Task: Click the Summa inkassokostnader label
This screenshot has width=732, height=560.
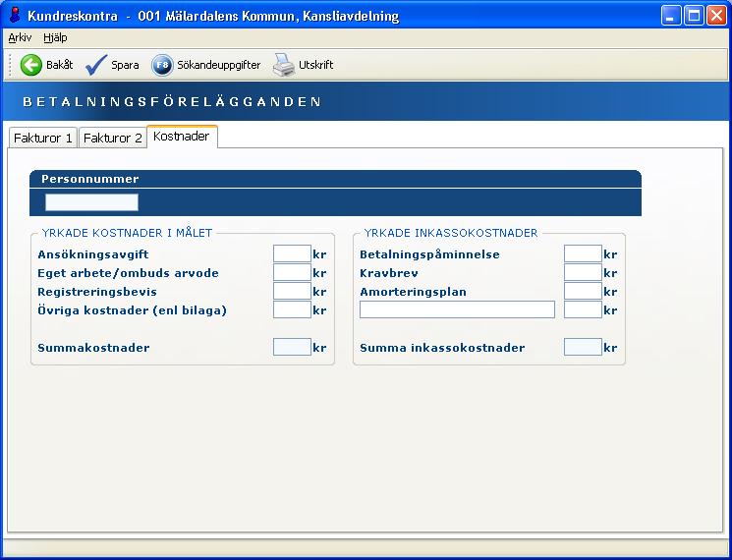Action: click(442, 348)
